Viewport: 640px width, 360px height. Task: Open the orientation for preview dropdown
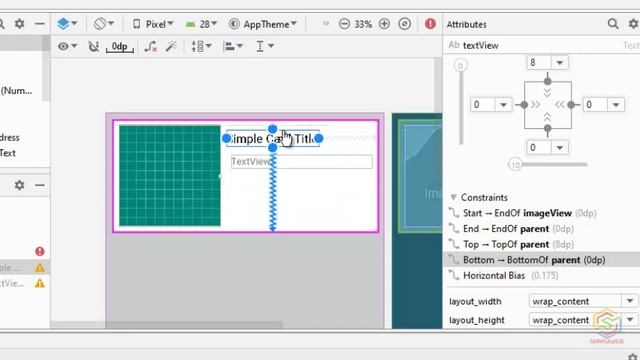coord(103,24)
